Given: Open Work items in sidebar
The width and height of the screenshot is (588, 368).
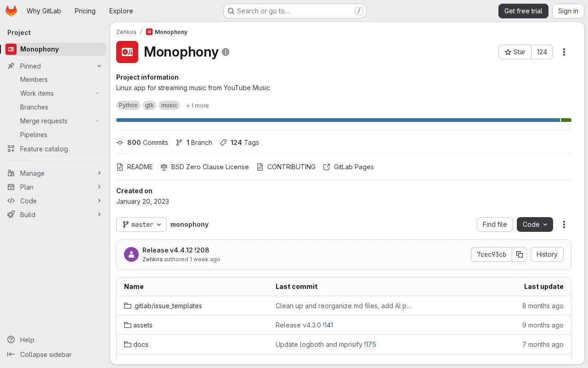Looking at the screenshot, I should click(x=55, y=93).
